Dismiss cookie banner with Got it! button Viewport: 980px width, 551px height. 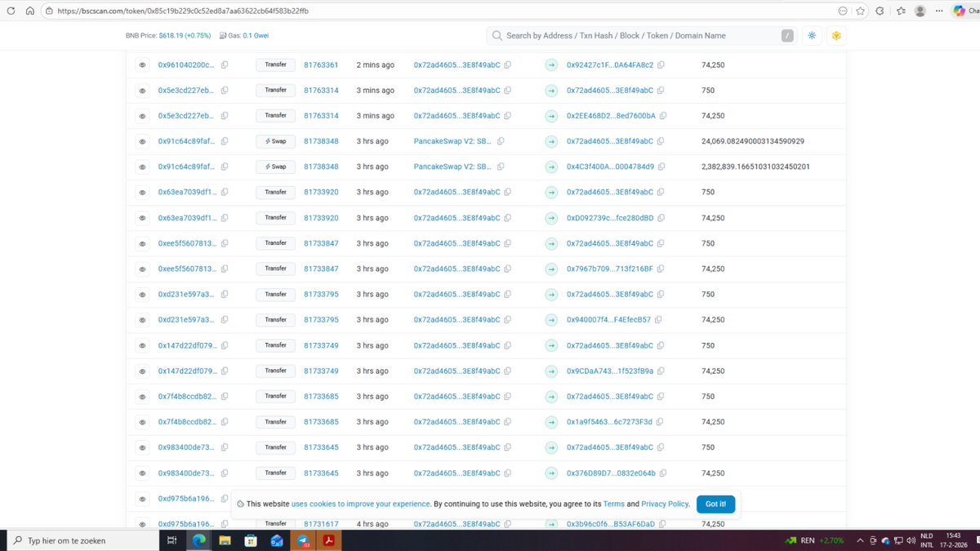(x=715, y=504)
